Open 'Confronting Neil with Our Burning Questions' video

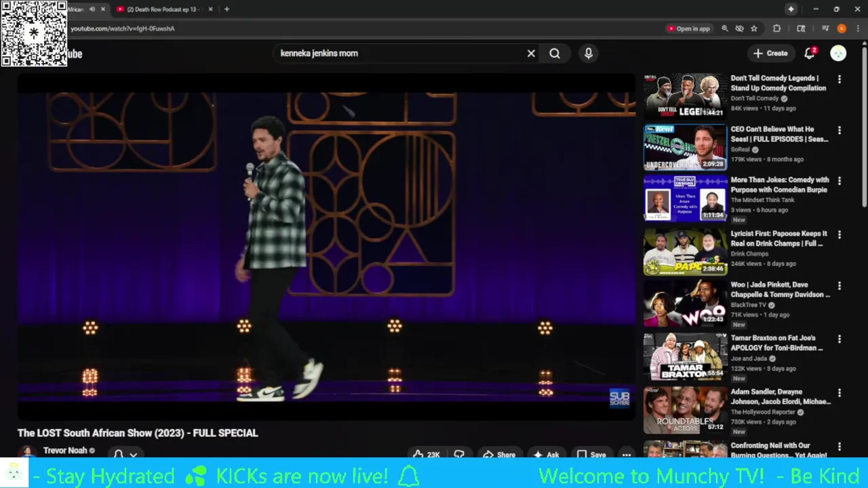(x=778, y=450)
